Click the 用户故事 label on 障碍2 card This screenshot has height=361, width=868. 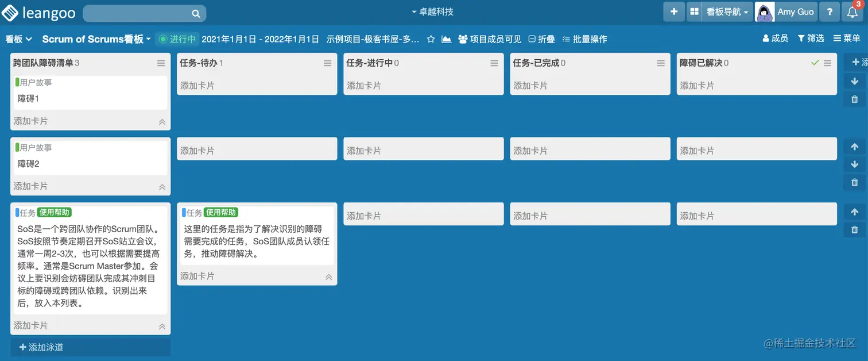coord(34,148)
